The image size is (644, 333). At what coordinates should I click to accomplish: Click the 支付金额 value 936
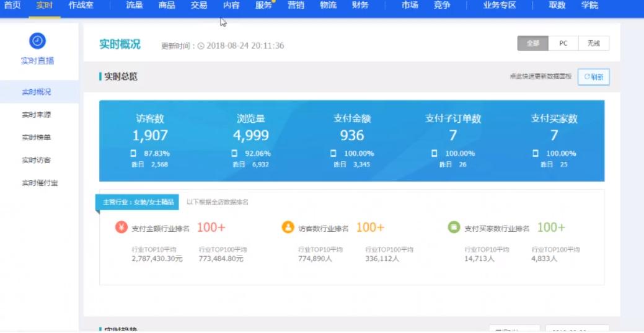(x=352, y=135)
